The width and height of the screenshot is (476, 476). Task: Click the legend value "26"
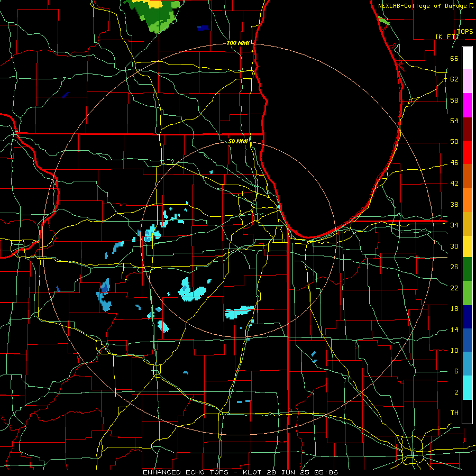pyautogui.click(x=454, y=267)
